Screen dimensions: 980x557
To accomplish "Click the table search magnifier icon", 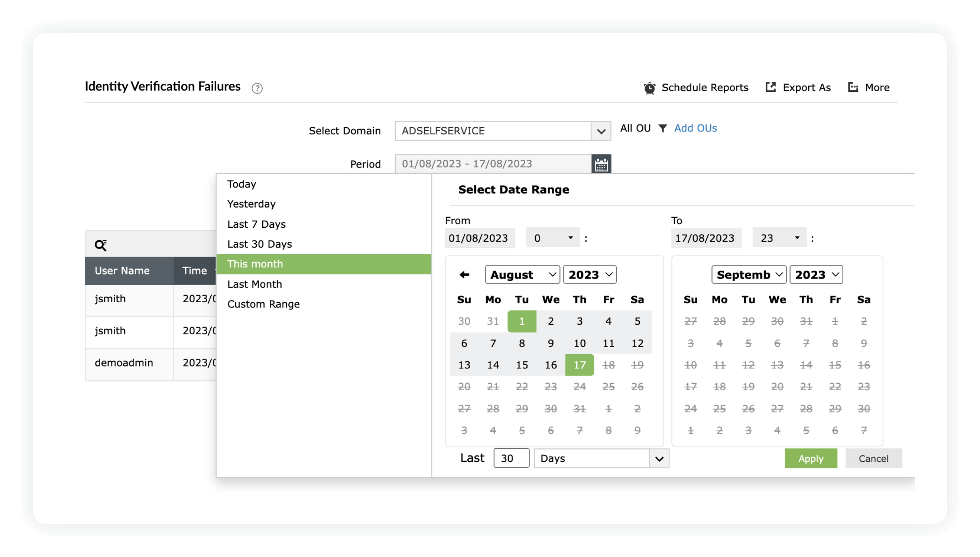I will coord(101,245).
